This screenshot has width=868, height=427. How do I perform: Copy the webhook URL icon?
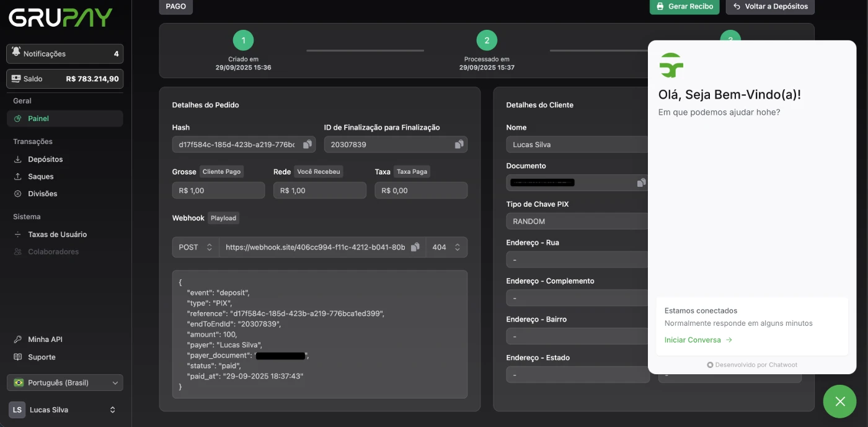coord(415,247)
